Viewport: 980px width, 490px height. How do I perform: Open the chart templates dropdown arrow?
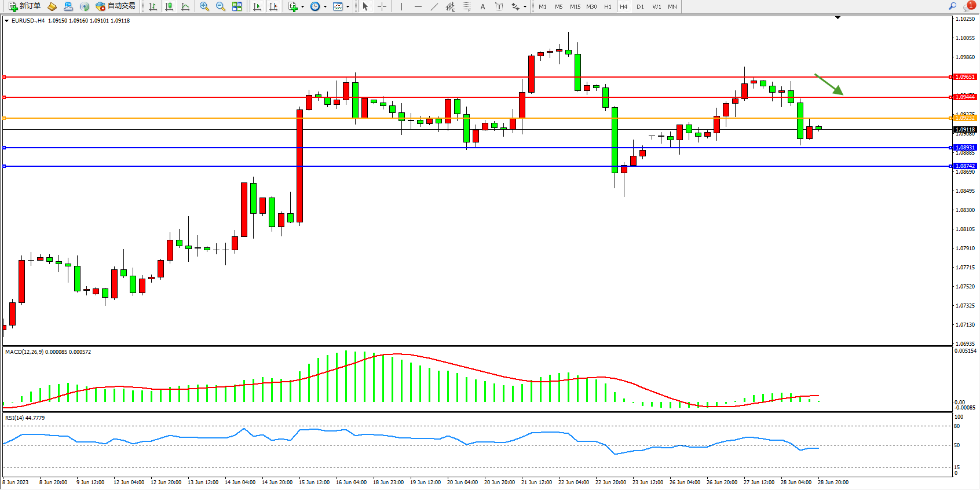click(348, 7)
